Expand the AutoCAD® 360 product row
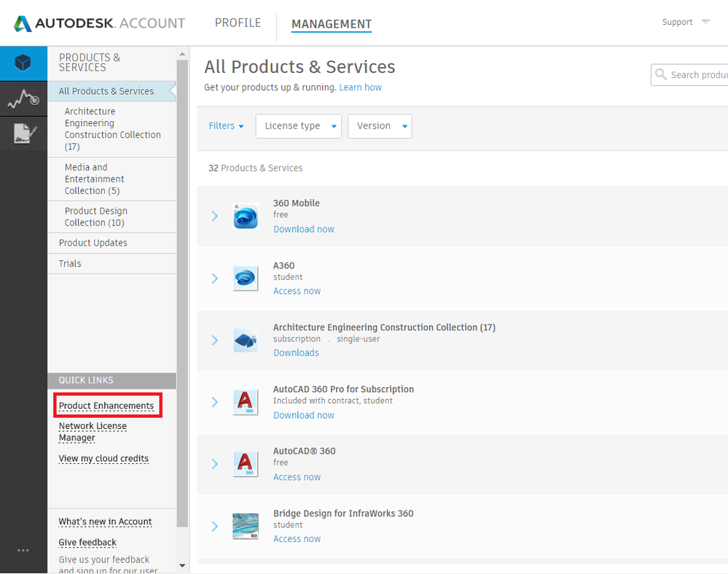 point(214,464)
